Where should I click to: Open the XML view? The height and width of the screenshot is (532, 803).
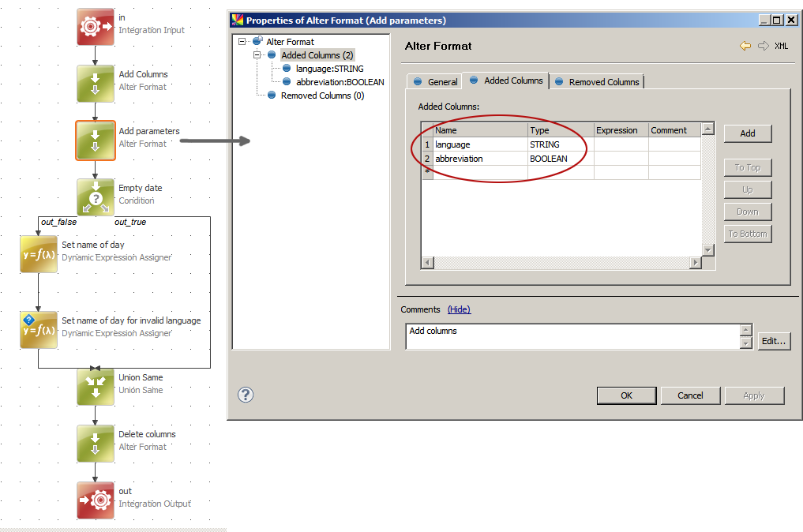click(x=780, y=46)
